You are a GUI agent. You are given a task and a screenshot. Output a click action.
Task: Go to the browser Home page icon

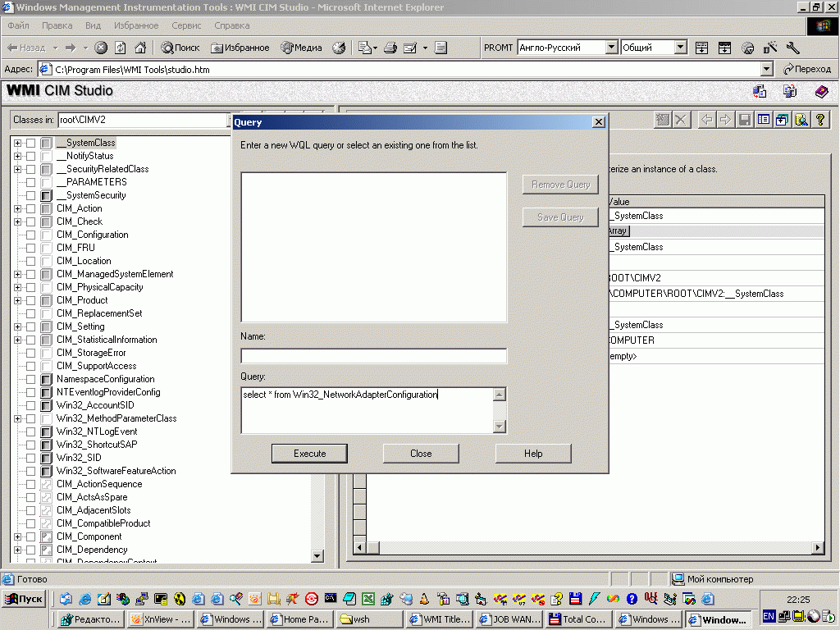[x=140, y=48]
